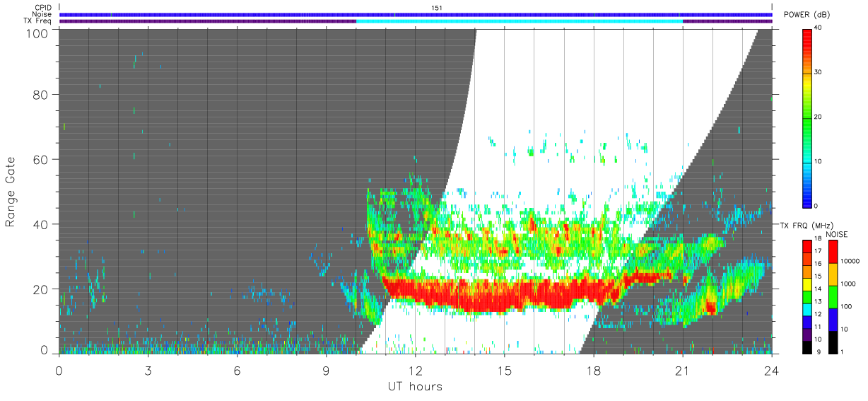Click the UT hours x-axis title
This screenshot has height=401, width=868.
pos(415,386)
